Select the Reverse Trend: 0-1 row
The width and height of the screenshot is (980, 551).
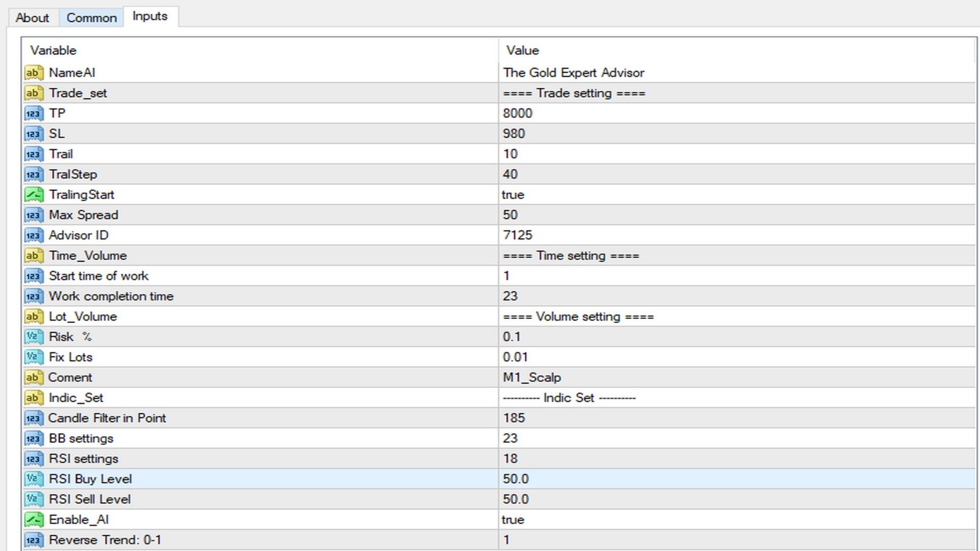105,540
